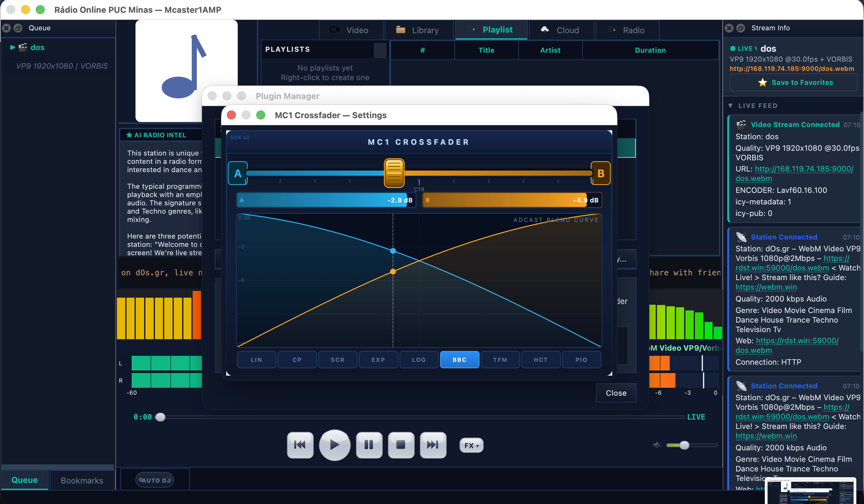Select the LIN crossfade curve
Viewport: 864px width, 504px height.
pyautogui.click(x=256, y=359)
